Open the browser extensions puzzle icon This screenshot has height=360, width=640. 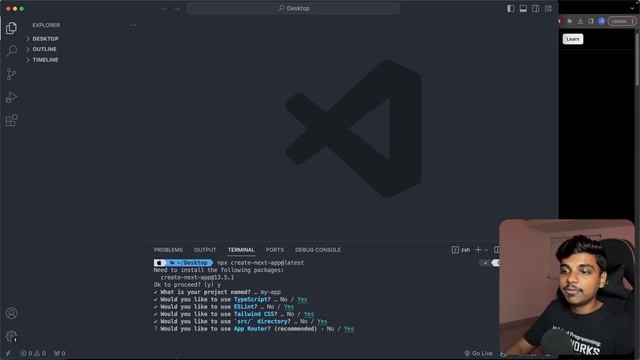coord(569,21)
